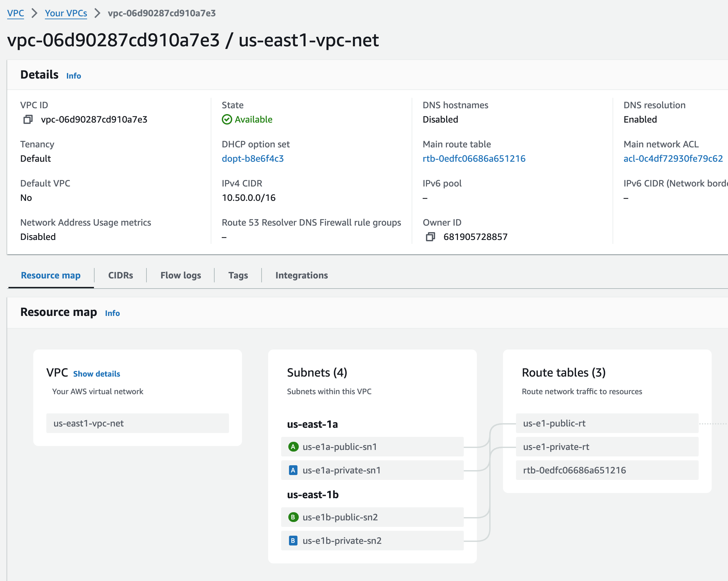Click the blue A badge of us-e1a-private-sn1
This screenshot has width=728, height=581.
point(293,470)
